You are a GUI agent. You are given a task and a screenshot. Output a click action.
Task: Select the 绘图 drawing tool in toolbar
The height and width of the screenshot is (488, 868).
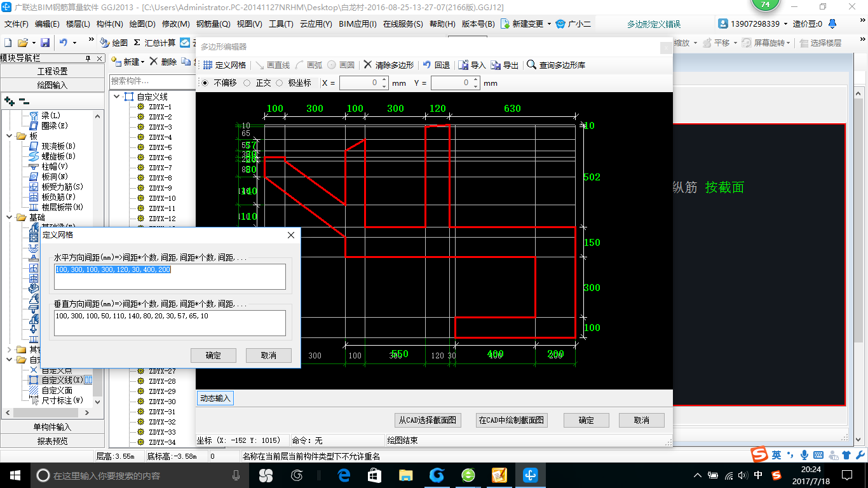pyautogui.click(x=114, y=43)
